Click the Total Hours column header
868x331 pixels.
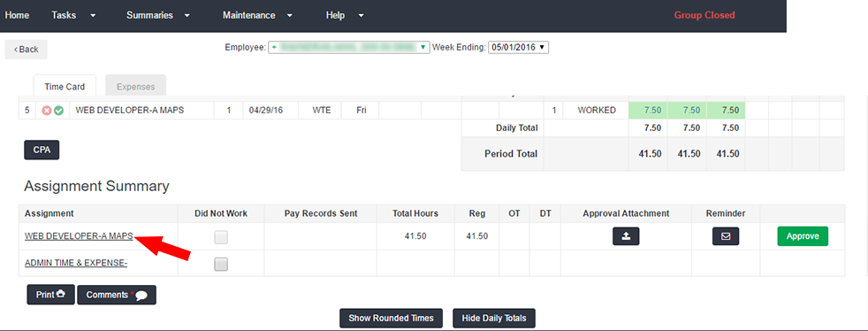(x=415, y=213)
